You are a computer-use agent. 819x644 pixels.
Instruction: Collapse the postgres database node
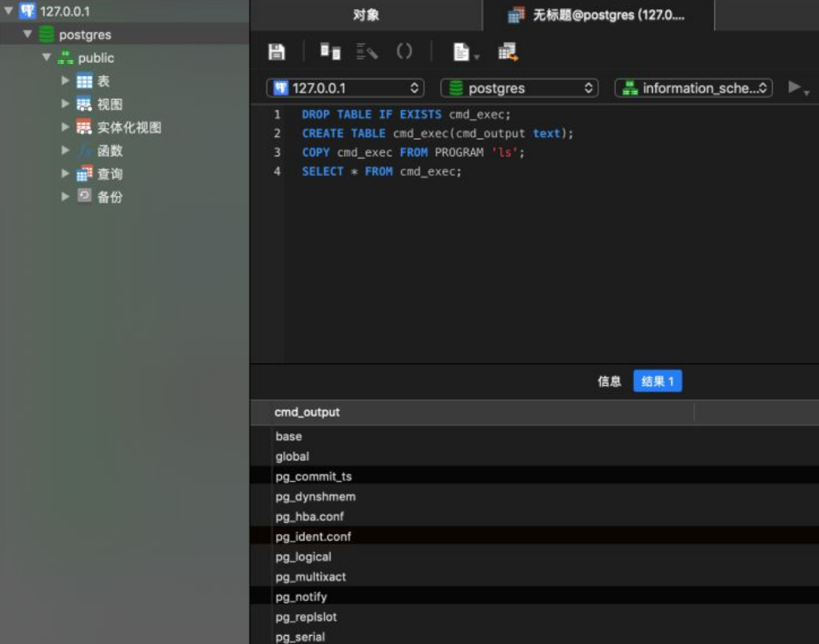[28, 35]
